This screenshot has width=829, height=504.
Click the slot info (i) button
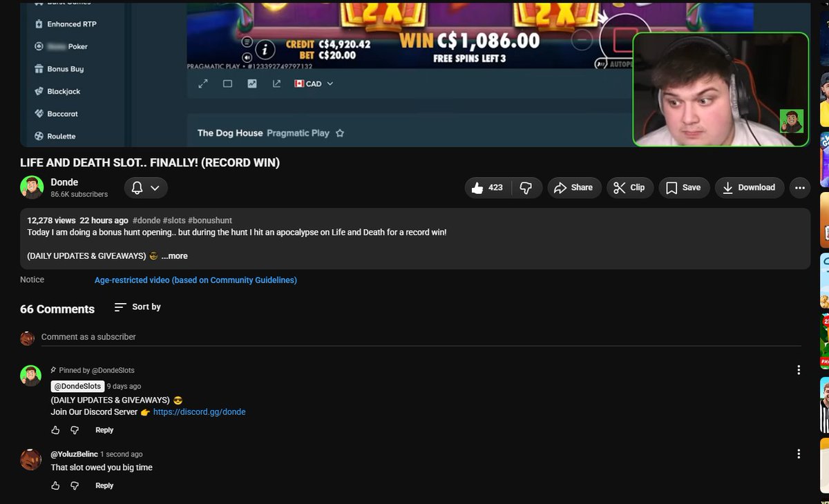point(265,50)
